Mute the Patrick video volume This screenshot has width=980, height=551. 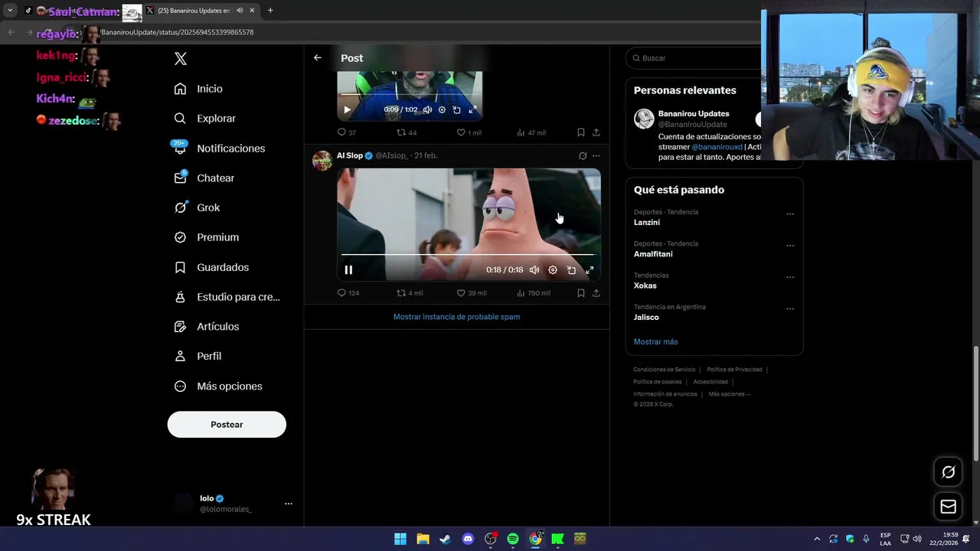[534, 270]
